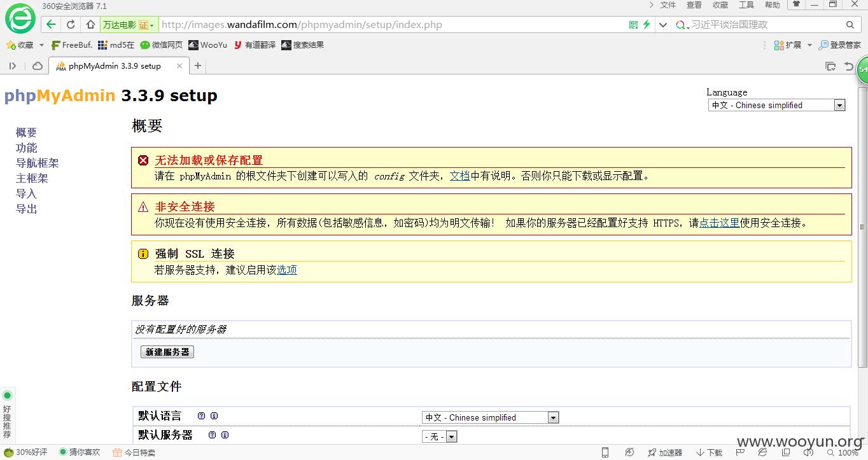Go to 导入 in left navigation
868x460 pixels.
26,193
